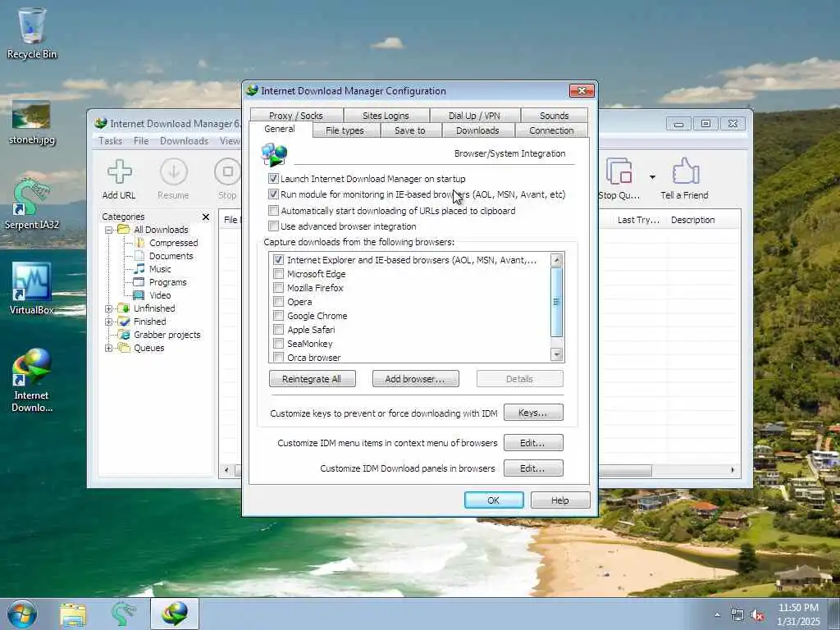Enable automatically start downloading clipboard URLs
The image size is (840, 630).
click(x=273, y=211)
